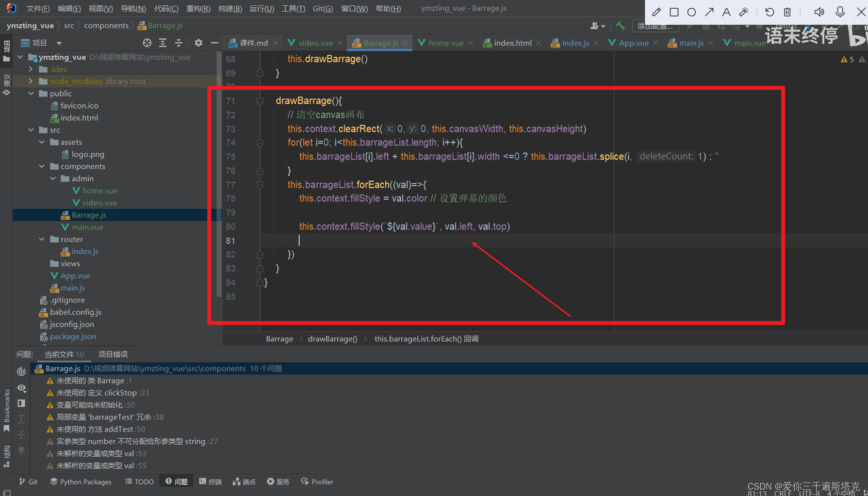Open the Bookmarks side tool window
Image resolution: width=868 pixels, height=496 pixels.
coord(6,411)
